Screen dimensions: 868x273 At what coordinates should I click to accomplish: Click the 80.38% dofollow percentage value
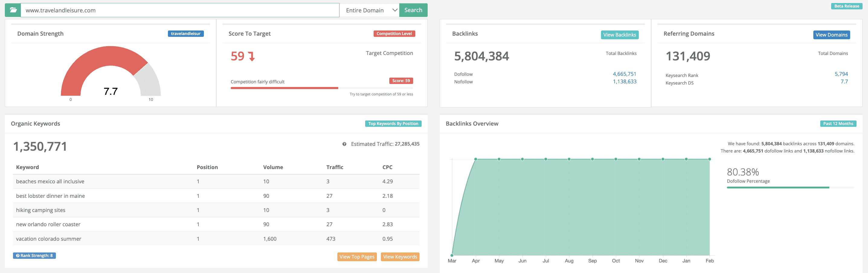tap(743, 172)
